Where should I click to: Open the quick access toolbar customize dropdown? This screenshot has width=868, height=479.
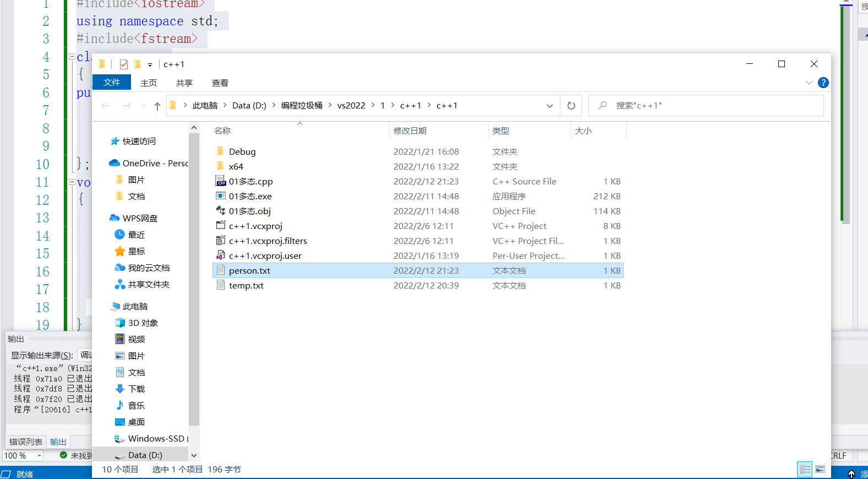(x=150, y=64)
